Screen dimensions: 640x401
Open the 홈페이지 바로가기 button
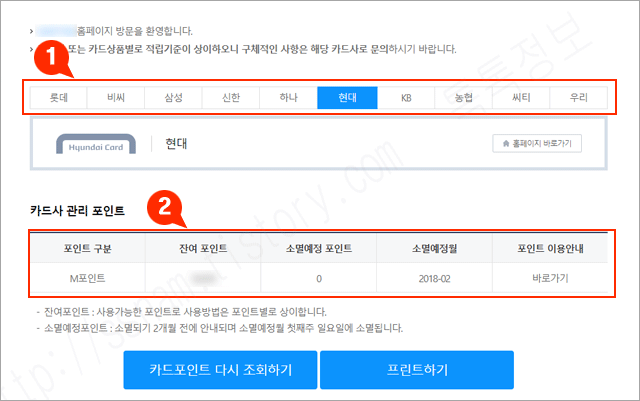537,143
